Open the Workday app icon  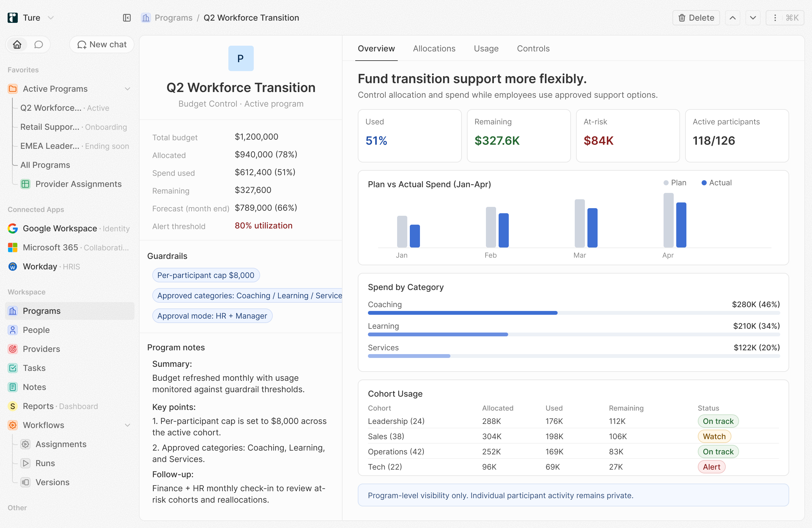[x=13, y=267]
